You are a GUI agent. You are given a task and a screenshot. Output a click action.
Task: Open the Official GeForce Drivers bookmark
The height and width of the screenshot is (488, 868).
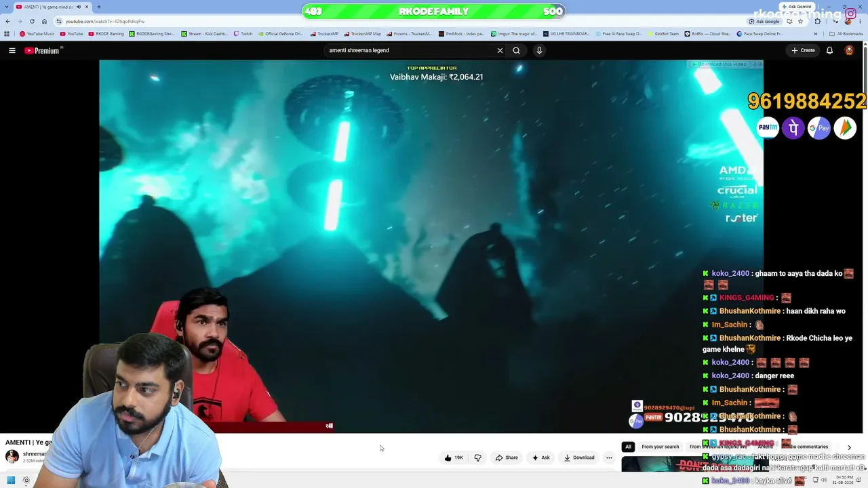coord(281,33)
